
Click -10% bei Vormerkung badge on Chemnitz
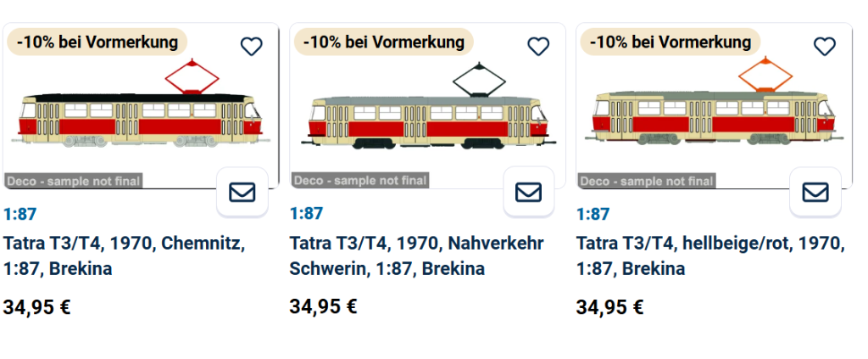(97, 42)
